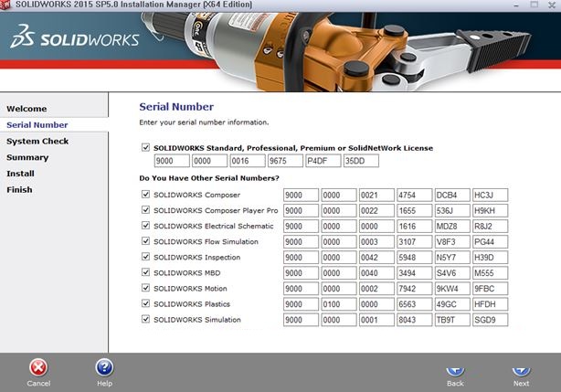Image resolution: width=561 pixels, height=392 pixels.
Task: Click MBD field S4V6
Action: (x=452, y=273)
